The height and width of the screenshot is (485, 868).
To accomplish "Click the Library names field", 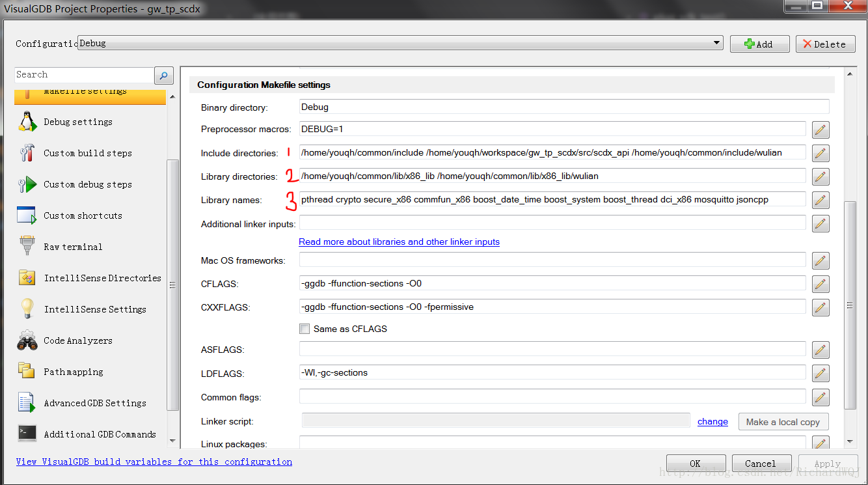I will [552, 199].
